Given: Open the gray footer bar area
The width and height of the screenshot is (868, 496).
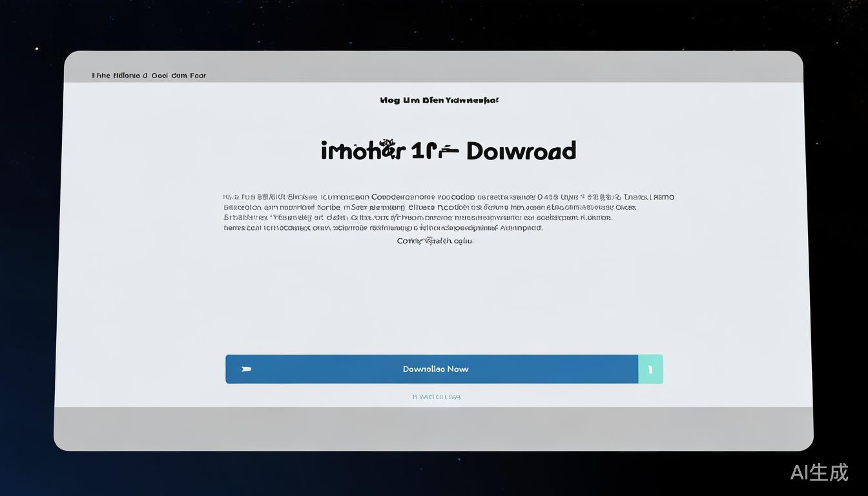Looking at the screenshot, I should pos(434,428).
